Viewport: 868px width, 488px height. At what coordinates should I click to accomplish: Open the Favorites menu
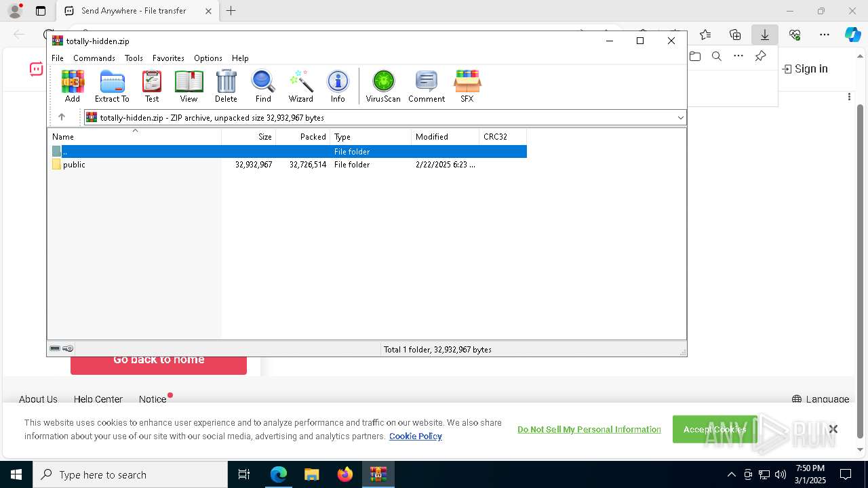pyautogui.click(x=168, y=58)
